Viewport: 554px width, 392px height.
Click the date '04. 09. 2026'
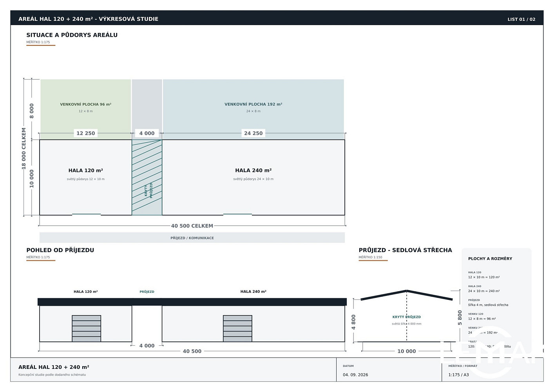tap(355, 375)
